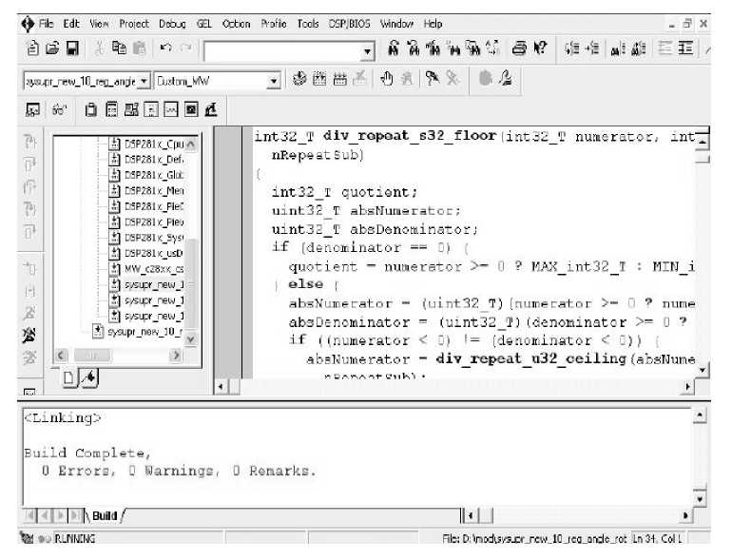Switch to the bookmarks tab under the project tree
The width and height of the screenshot is (732, 560).
point(89,377)
